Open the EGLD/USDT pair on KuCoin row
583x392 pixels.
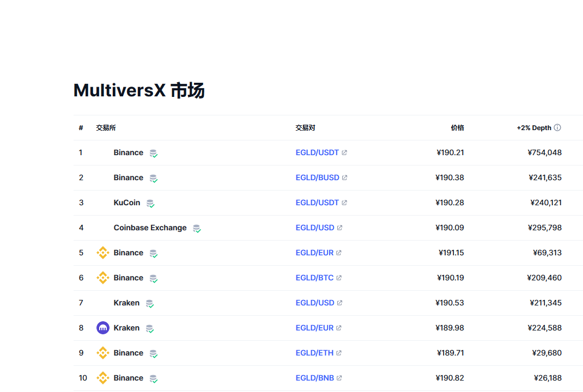317,203
